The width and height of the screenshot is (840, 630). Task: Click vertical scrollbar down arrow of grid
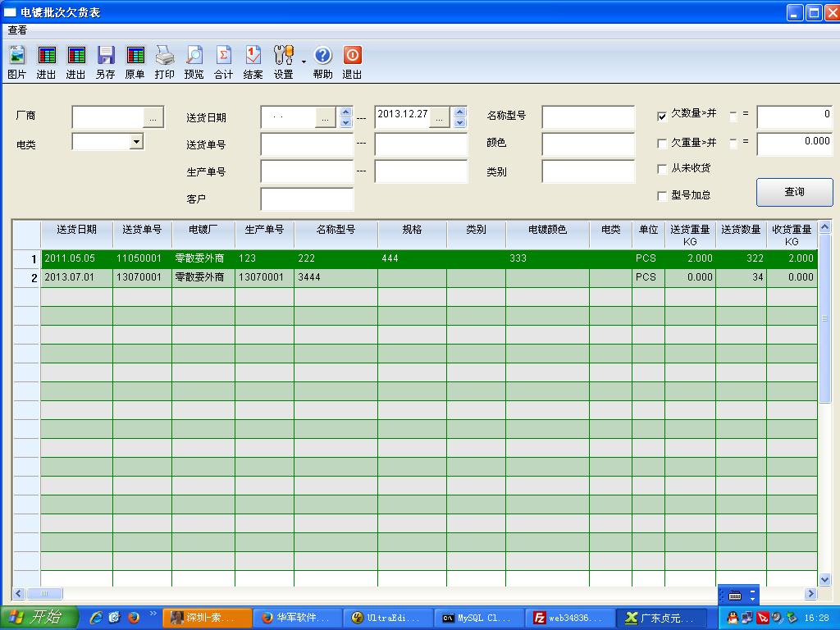[x=825, y=579]
